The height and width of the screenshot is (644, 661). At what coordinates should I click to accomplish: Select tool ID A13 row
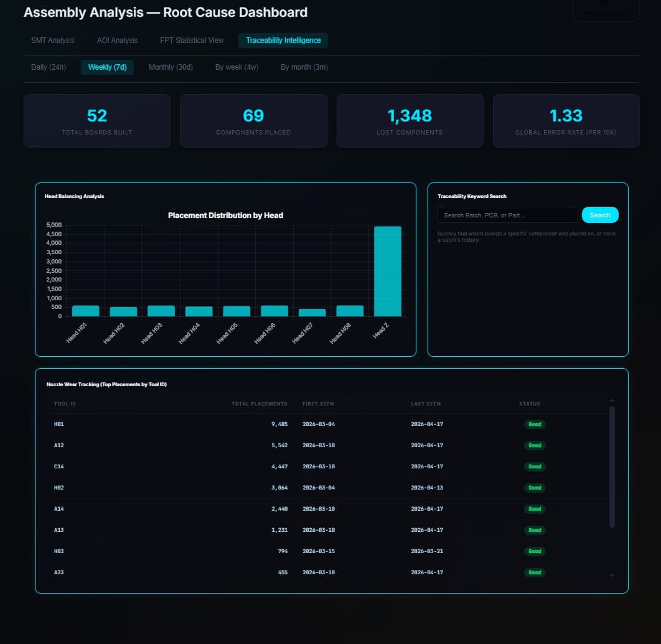327,530
